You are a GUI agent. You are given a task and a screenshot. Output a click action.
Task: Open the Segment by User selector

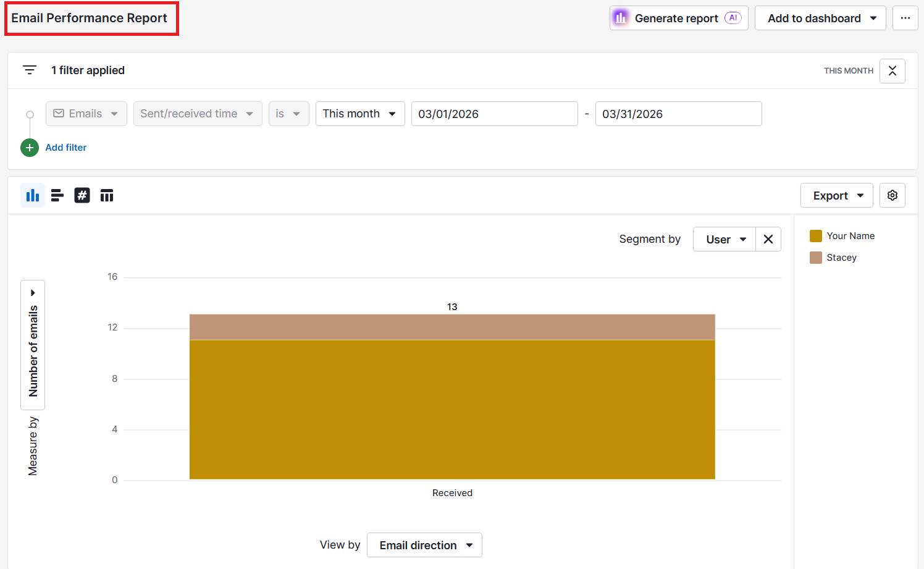pyautogui.click(x=724, y=239)
